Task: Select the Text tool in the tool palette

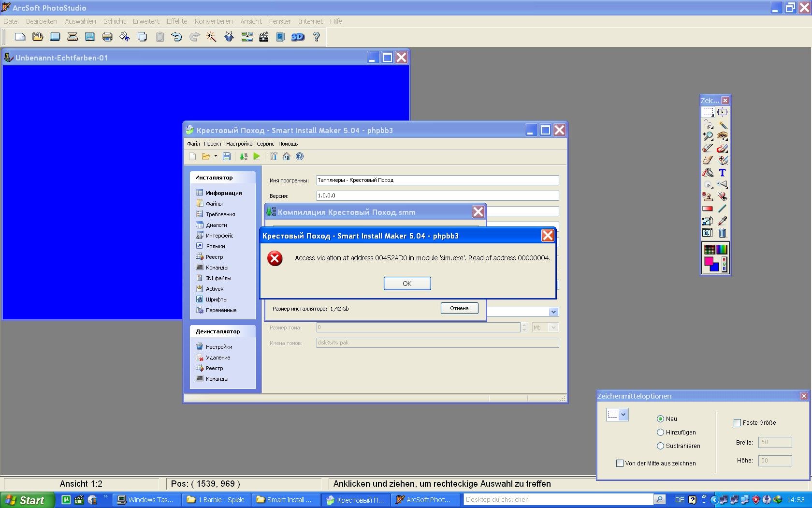Action: click(x=722, y=173)
